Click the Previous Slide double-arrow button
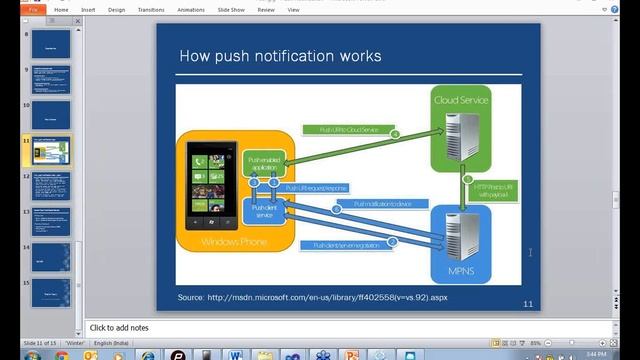Viewport: 640px width, 360px height. click(616, 300)
